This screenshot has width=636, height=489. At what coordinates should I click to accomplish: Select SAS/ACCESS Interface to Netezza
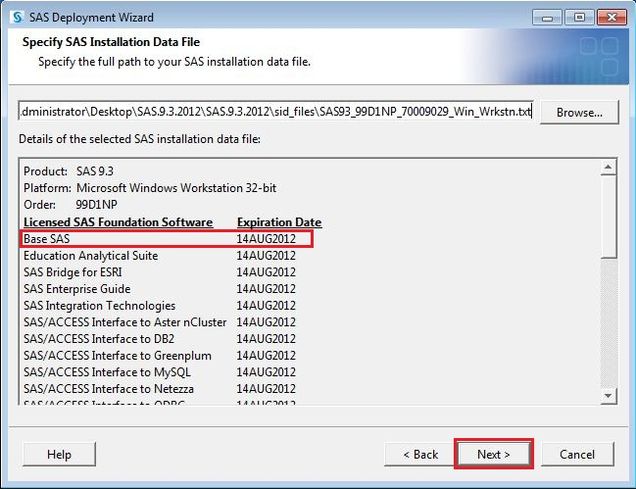[x=159, y=389]
